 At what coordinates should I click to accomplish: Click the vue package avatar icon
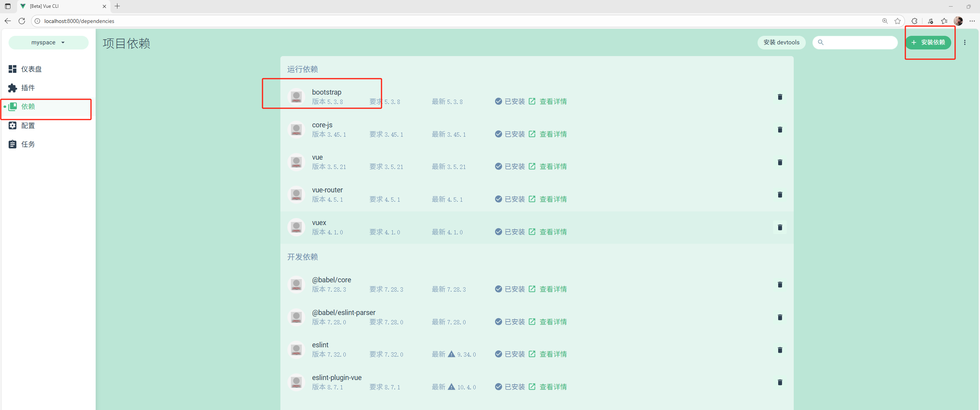click(x=296, y=162)
